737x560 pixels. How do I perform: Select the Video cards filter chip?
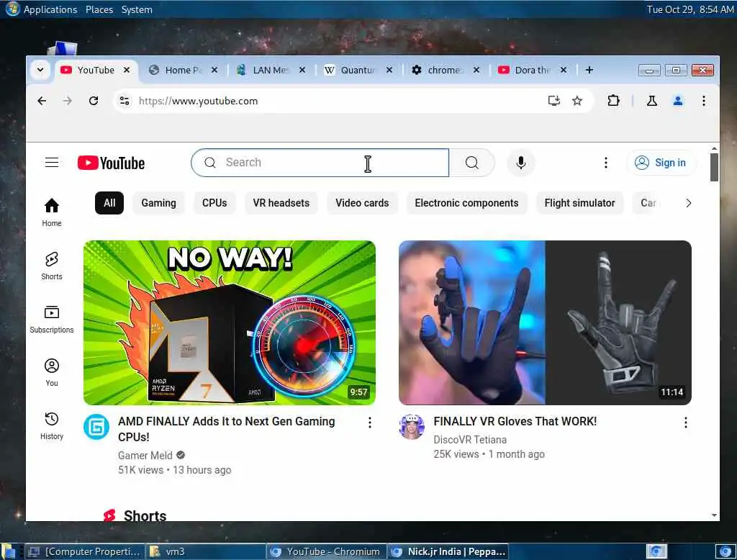pos(363,203)
